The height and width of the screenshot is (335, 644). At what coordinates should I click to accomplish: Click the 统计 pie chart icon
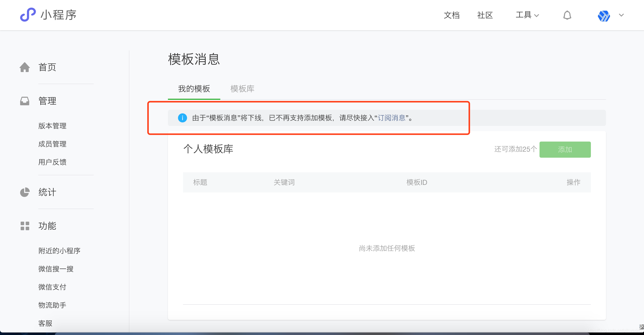[25, 192]
